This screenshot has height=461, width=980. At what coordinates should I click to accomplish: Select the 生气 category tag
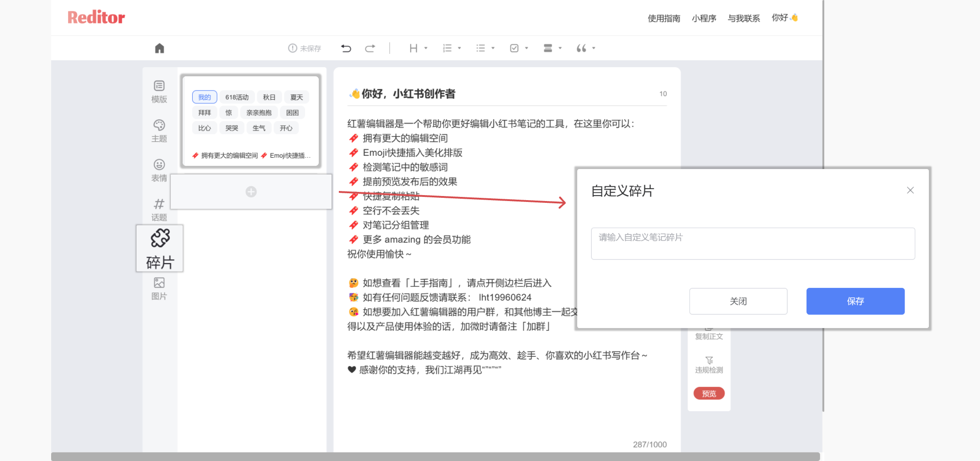click(x=259, y=128)
